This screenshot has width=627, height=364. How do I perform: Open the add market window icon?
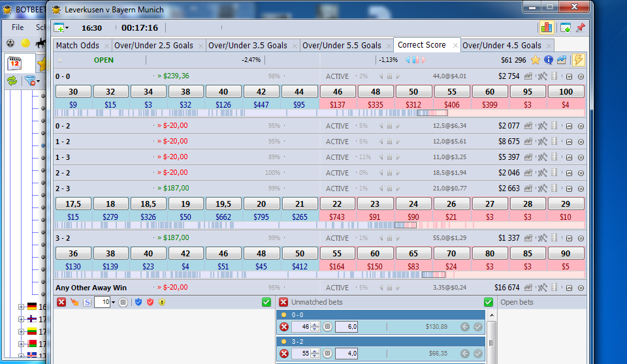pyautogui.click(x=59, y=27)
